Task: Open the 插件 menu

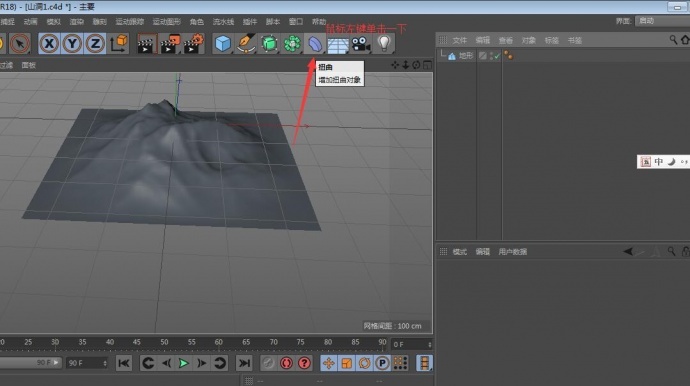Action: point(250,22)
